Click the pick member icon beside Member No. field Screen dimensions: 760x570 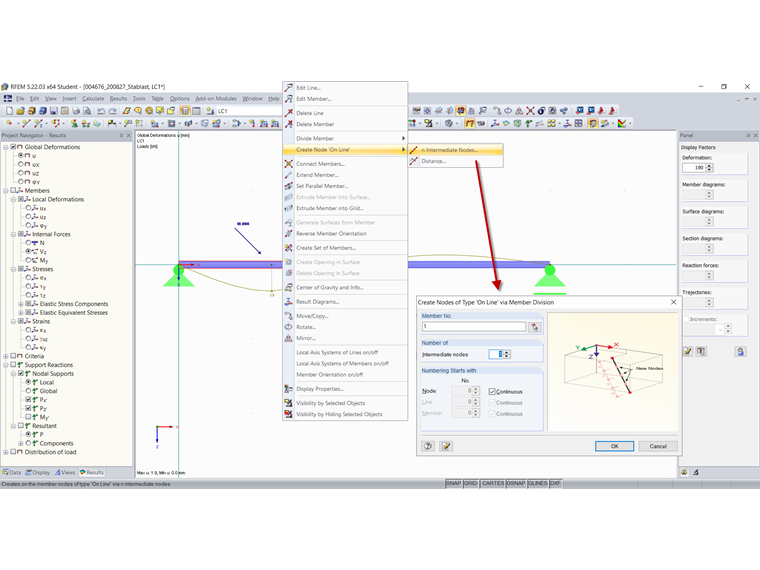[x=535, y=327]
